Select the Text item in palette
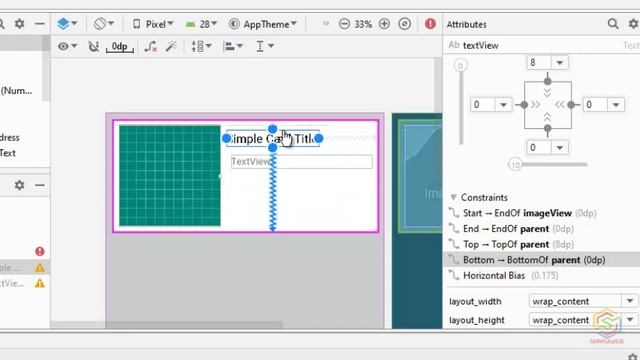 (8, 153)
